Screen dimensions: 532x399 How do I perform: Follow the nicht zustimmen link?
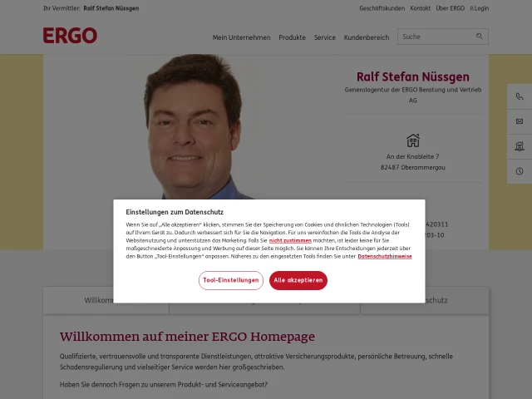tap(290, 240)
